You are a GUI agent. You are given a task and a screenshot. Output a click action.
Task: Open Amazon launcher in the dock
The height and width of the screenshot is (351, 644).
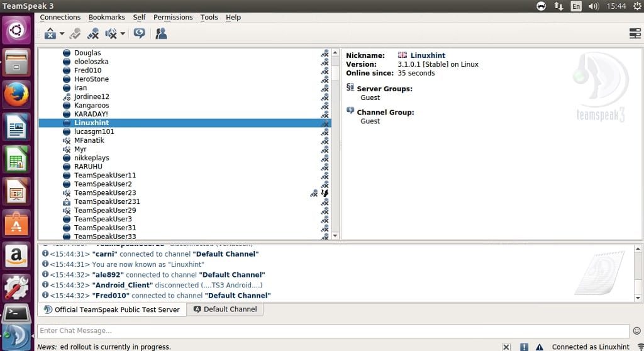tap(16, 257)
